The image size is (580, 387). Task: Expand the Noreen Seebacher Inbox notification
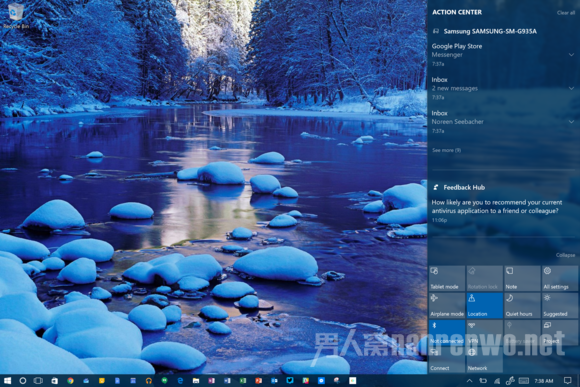(x=571, y=122)
